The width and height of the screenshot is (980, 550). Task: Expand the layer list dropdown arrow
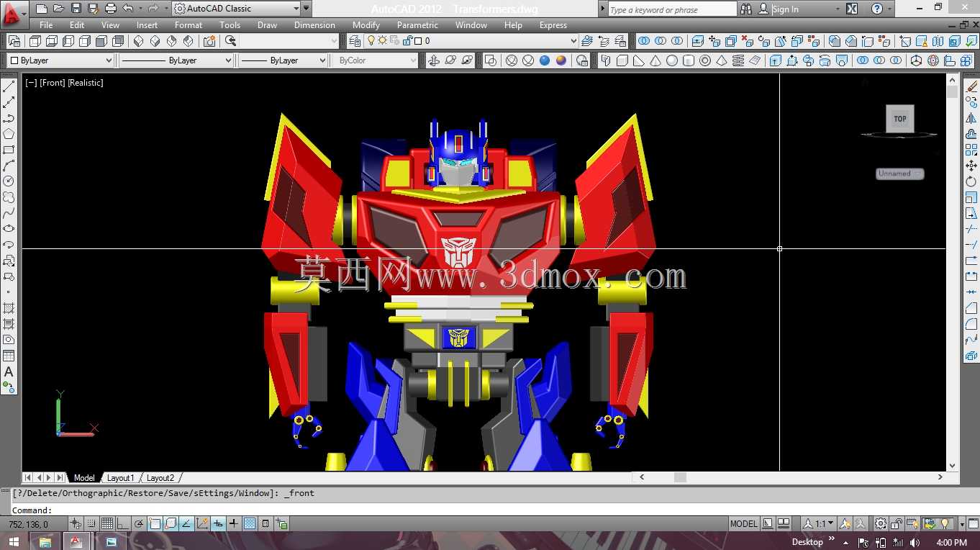573,41
